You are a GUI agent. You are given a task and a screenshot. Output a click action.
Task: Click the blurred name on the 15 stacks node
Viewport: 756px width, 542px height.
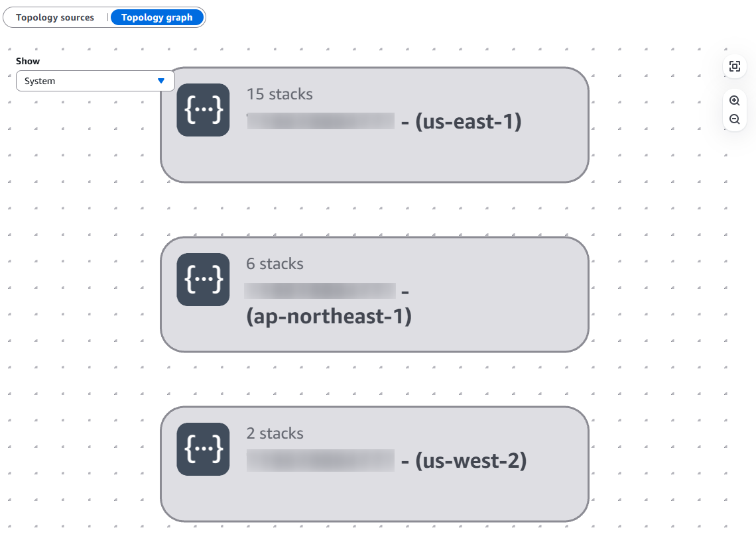coord(321,122)
